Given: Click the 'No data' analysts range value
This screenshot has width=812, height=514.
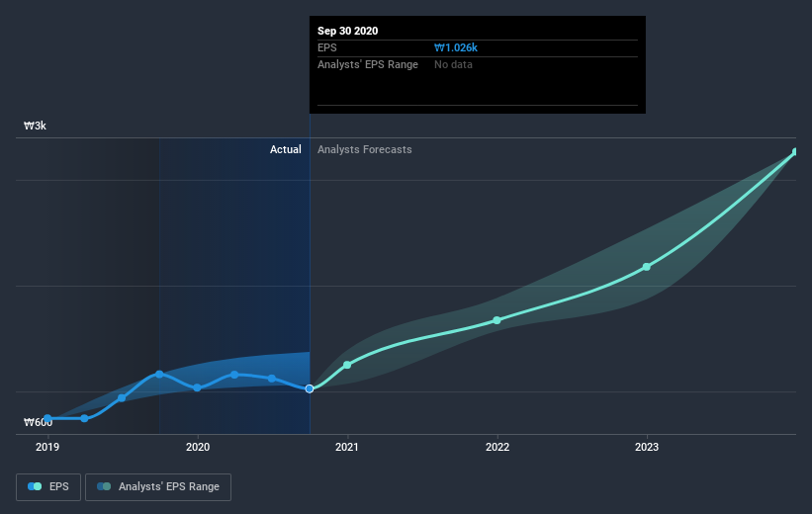Looking at the screenshot, I should tap(453, 64).
